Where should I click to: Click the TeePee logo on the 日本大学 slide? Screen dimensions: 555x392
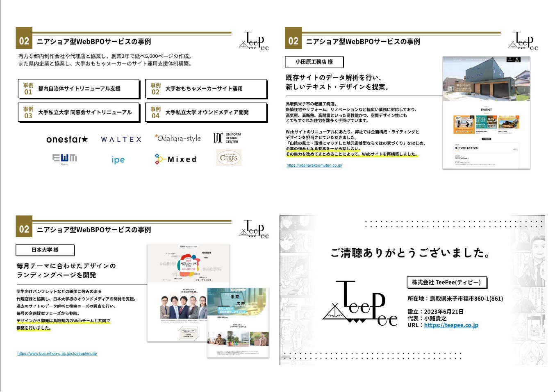click(x=254, y=229)
